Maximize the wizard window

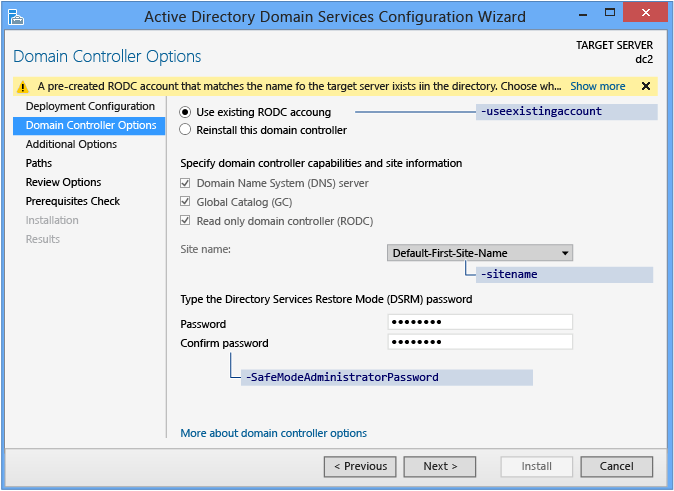tap(610, 13)
